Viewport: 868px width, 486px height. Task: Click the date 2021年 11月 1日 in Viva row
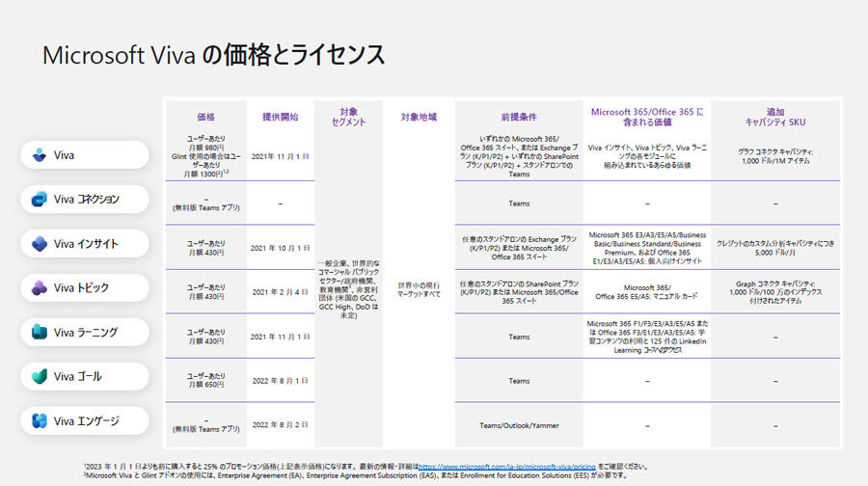coord(280,156)
